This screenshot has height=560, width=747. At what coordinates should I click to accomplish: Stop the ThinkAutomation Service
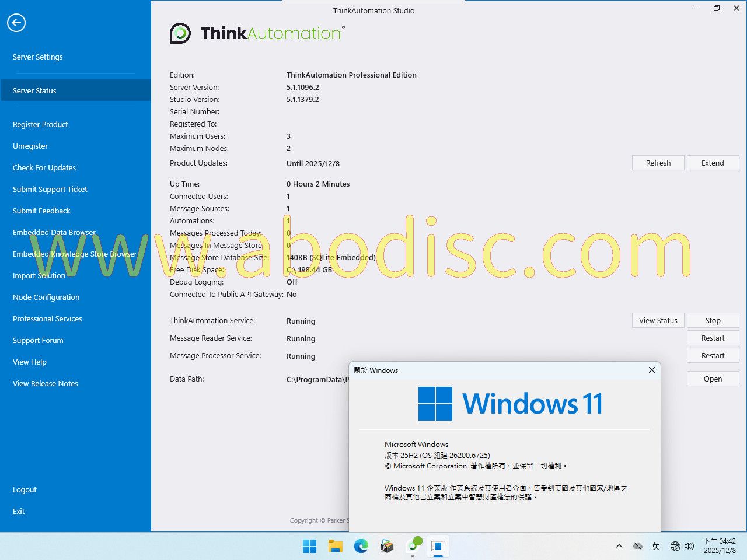(713, 320)
